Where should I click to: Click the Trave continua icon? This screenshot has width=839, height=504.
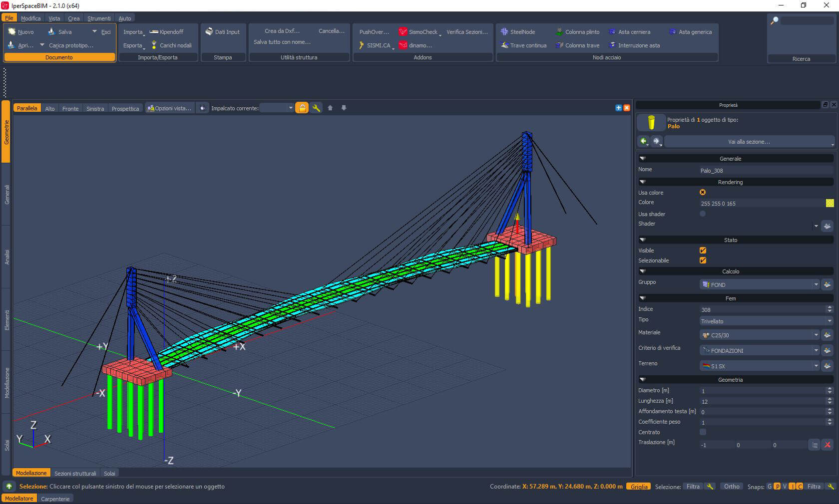click(x=504, y=45)
